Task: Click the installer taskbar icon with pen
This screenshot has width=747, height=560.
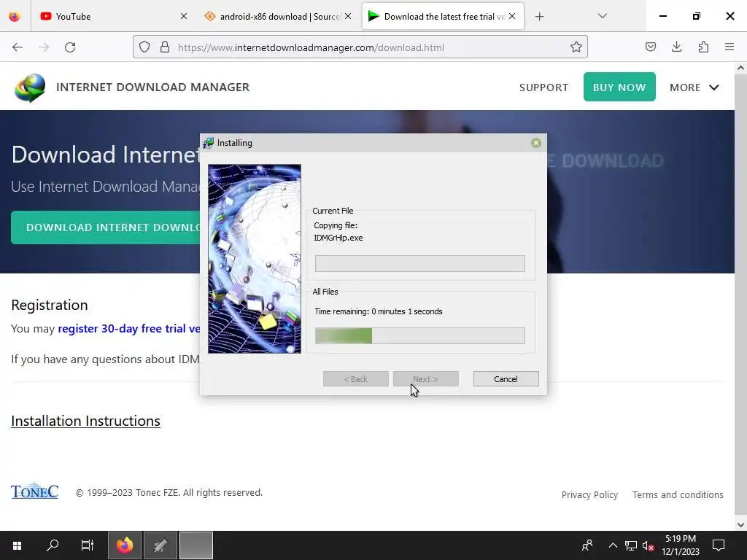Action: [160, 545]
